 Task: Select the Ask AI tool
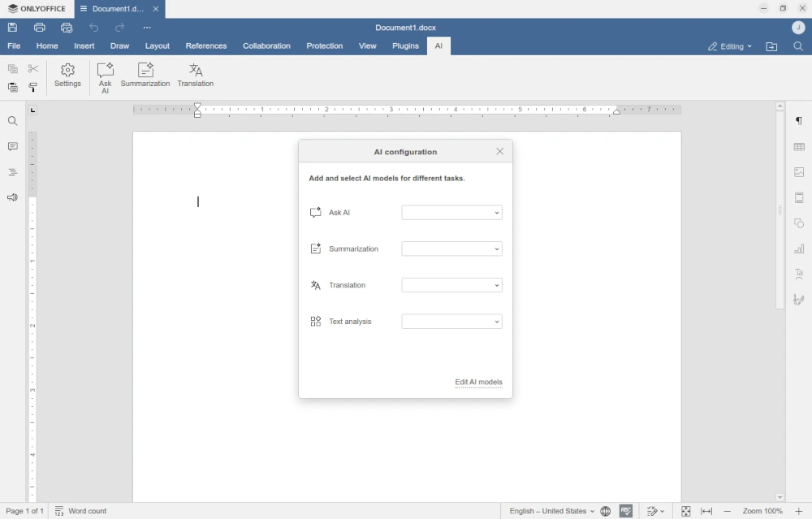click(x=105, y=76)
